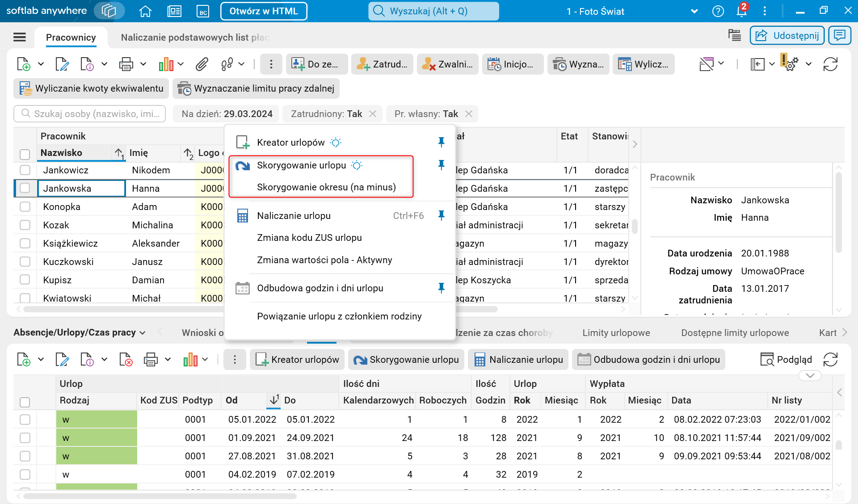Image resolution: width=858 pixels, height=504 pixels.
Task: Click the Udostępnij button
Action: tap(787, 35)
